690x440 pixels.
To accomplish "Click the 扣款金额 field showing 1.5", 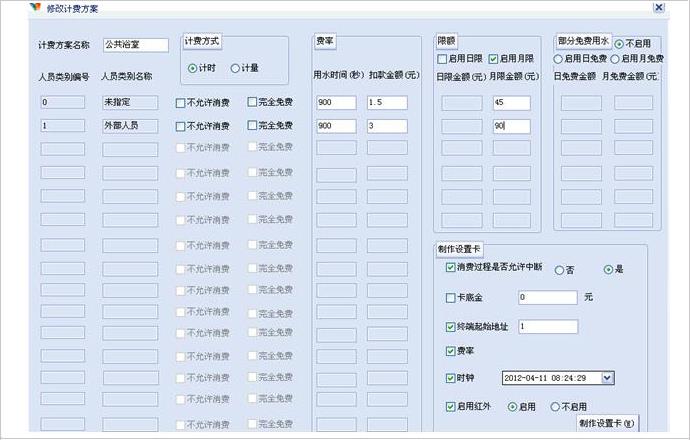I will click(385, 102).
